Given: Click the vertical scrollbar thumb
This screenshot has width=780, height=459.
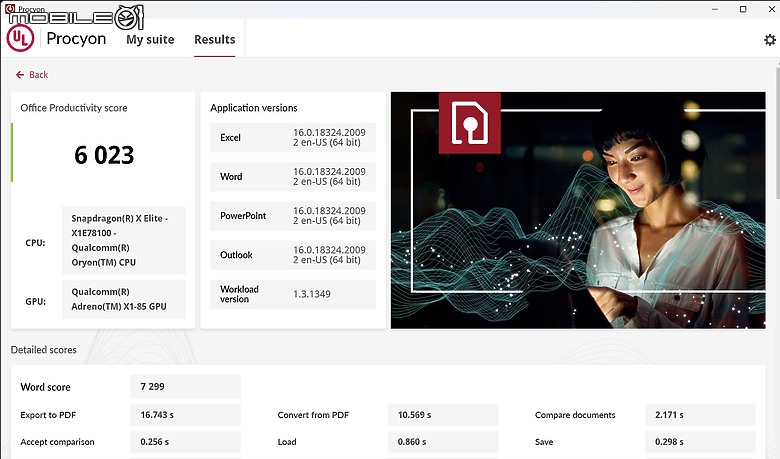Looking at the screenshot, I should click(778, 134).
